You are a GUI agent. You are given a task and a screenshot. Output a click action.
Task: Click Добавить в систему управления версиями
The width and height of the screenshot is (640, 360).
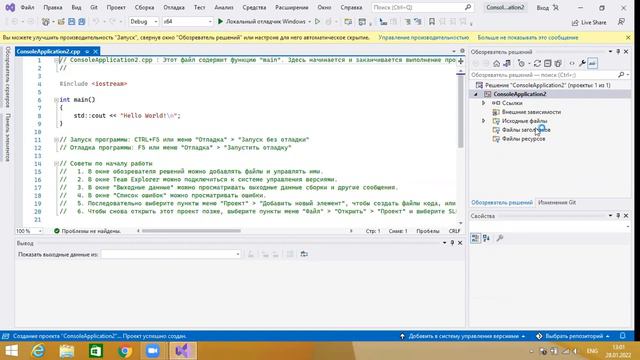coord(463,336)
